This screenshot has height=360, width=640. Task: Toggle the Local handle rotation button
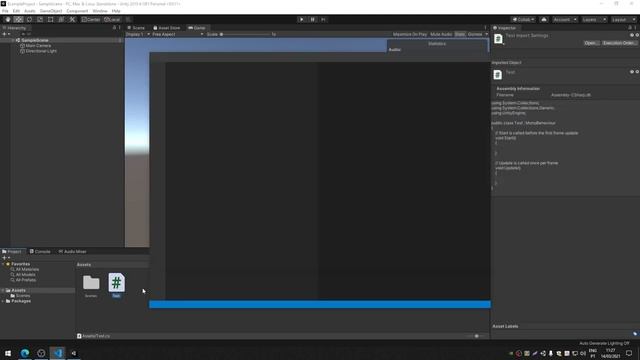112,20
